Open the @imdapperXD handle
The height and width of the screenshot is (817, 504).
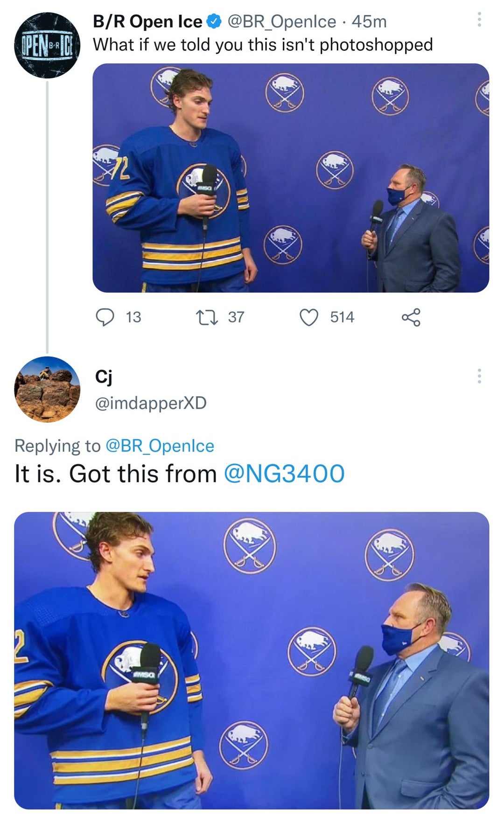151,403
